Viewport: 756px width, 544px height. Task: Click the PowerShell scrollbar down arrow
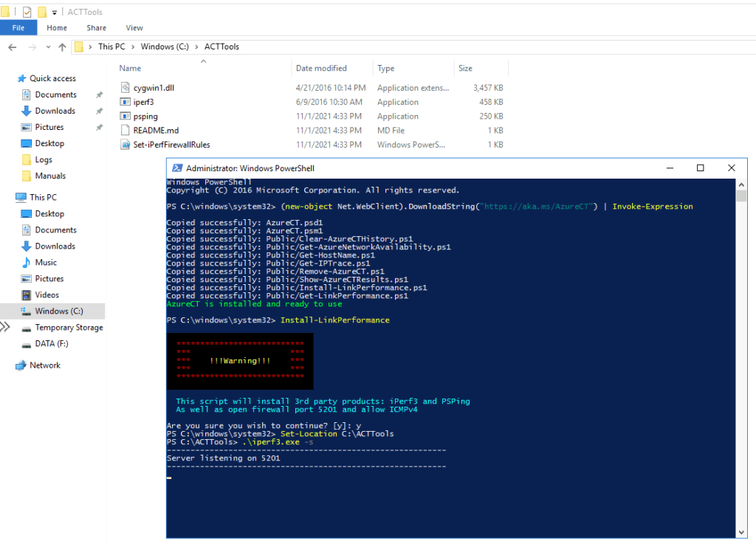741,532
